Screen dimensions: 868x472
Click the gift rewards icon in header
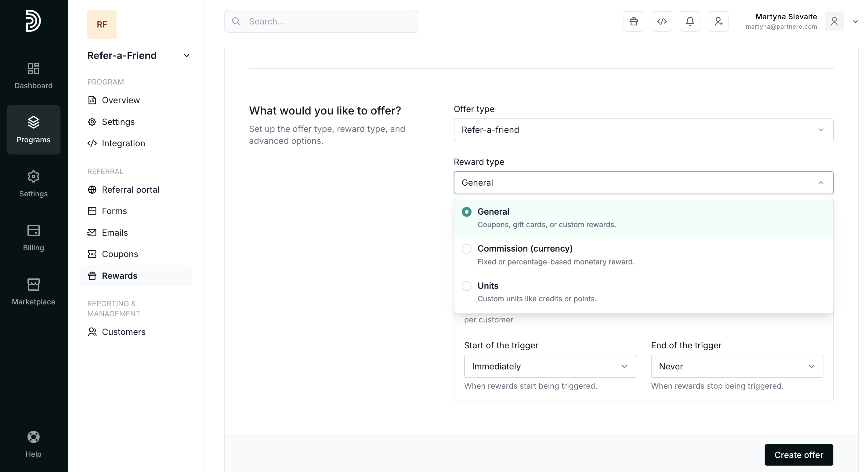pos(634,21)
